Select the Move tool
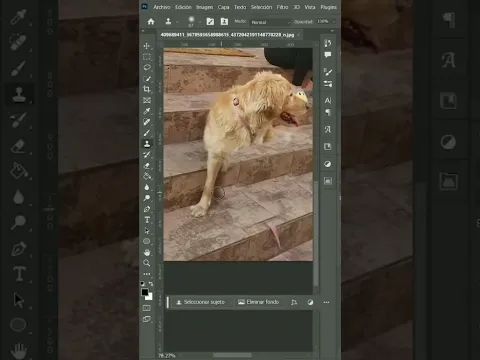The width and height of the screenshot is (480, 360). 147,46
